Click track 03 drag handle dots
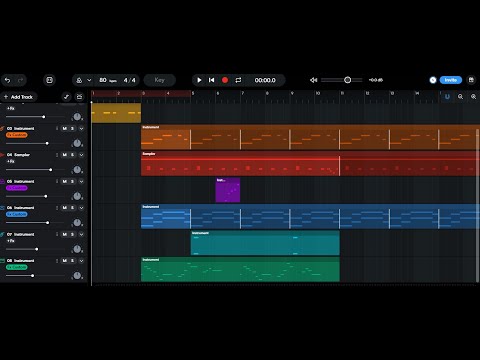 coord(57,128)
